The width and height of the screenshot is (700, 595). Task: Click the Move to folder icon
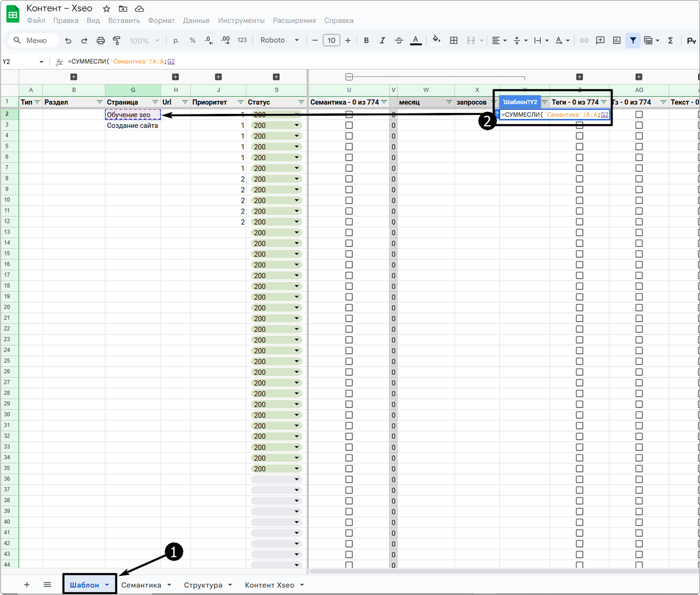pyautogui.click(x=123, y=8)
